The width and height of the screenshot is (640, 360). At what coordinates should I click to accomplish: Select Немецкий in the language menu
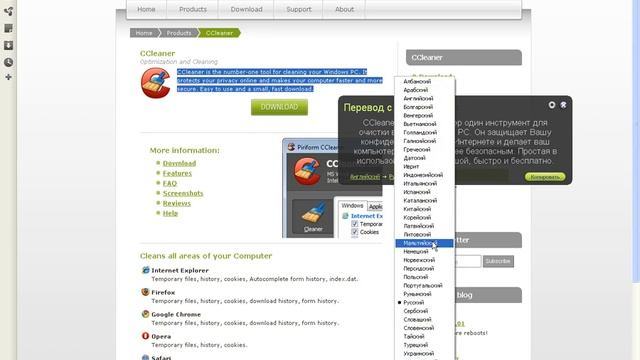[424, 251]
